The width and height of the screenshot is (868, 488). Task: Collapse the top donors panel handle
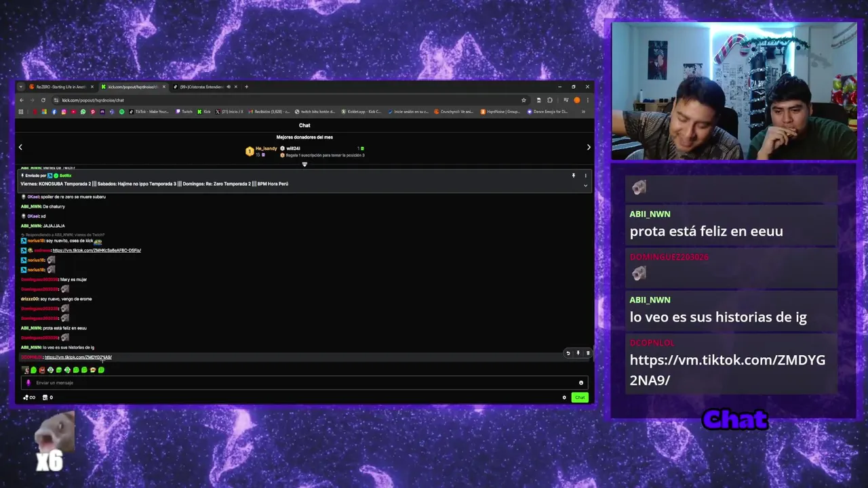coord(304,164)
